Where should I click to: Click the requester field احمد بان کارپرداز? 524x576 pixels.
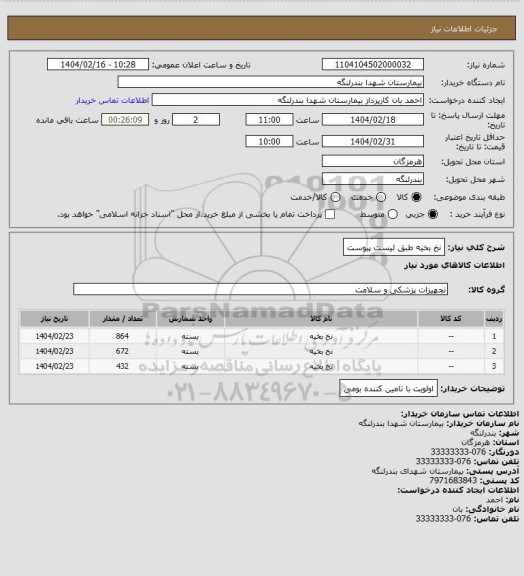coord(288,100)
